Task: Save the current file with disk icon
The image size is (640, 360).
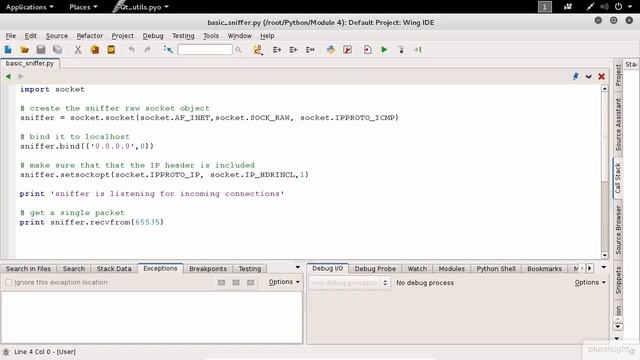Action: tap(41, 50)
